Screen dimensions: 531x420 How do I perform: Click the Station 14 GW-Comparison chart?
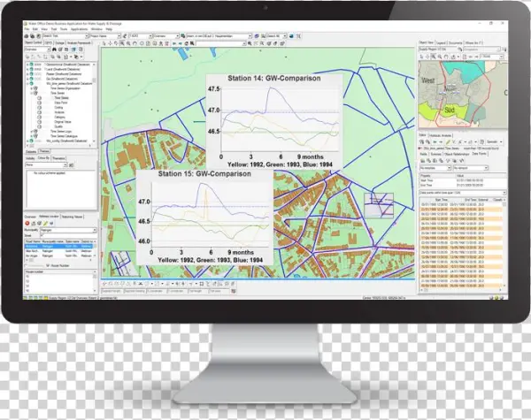pos(265,111)
